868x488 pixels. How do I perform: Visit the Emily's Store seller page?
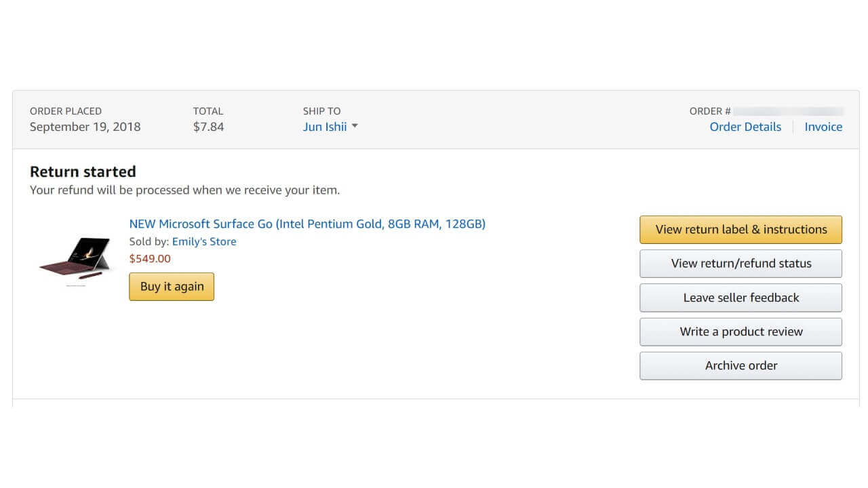(x=204, y=241)
